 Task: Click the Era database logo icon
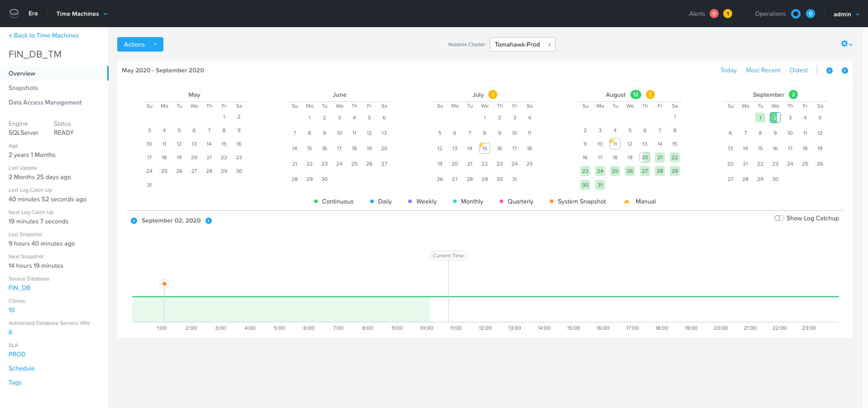coord(14,13)
